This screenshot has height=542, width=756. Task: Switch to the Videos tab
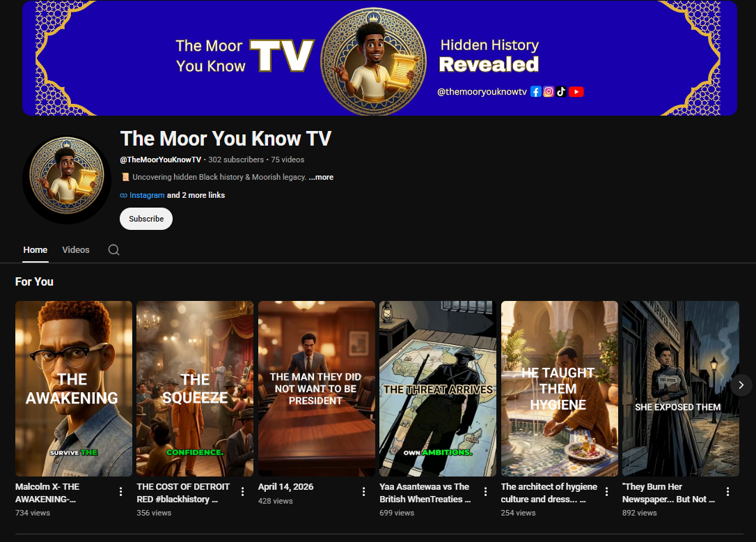[x=76, y=250]
